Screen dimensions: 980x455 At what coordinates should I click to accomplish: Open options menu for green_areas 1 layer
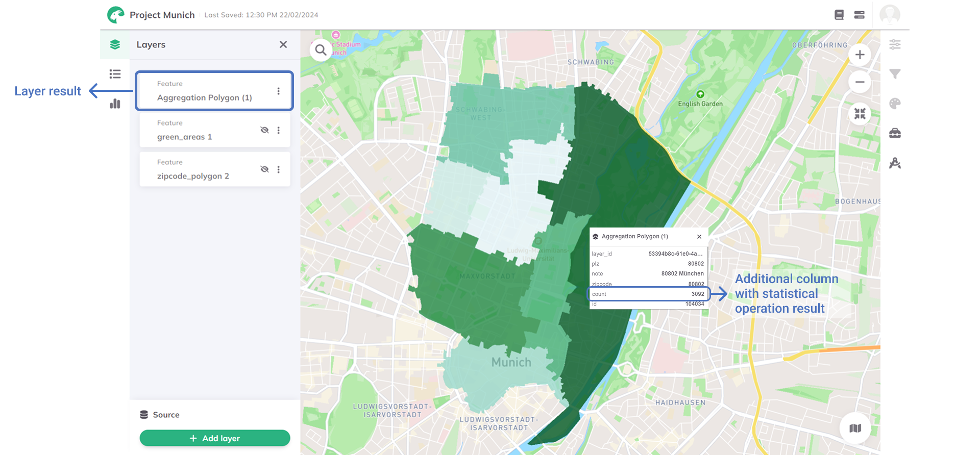(278, 131)
